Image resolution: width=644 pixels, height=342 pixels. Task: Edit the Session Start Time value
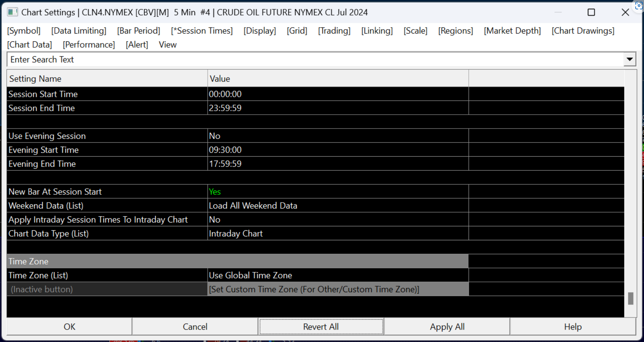coord(338,94)
